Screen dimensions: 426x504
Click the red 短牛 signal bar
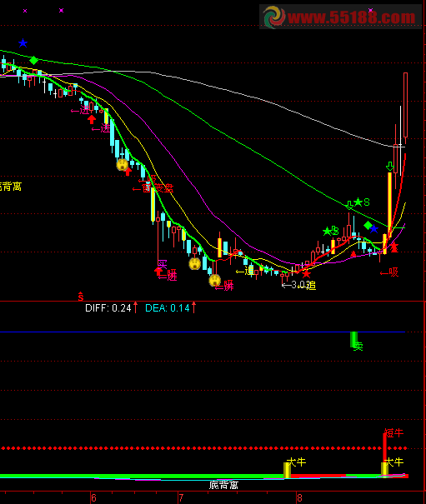coord(384,455)
